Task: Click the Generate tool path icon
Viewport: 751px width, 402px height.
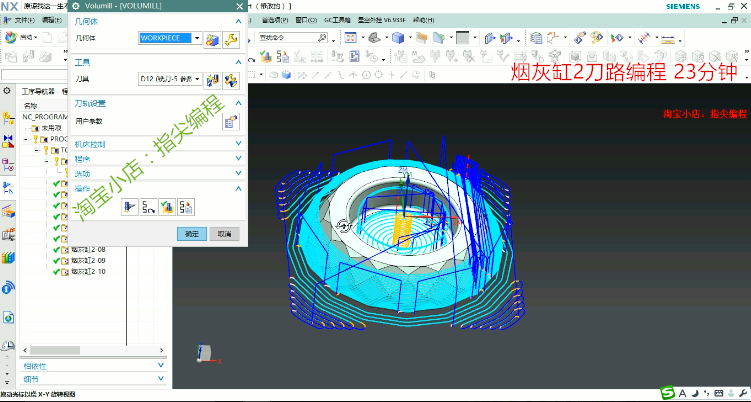Action: [130, 207]
